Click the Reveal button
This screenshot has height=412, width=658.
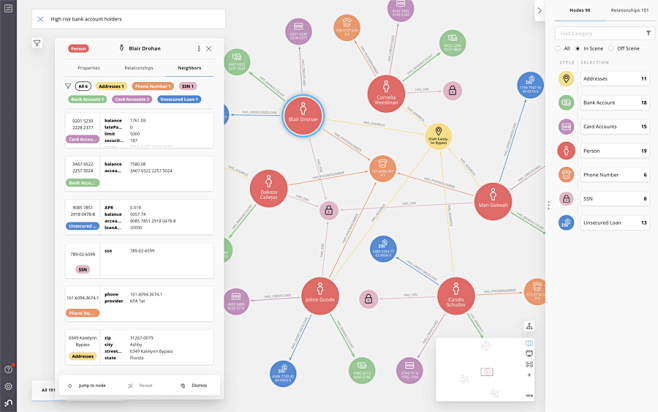tap(141, 386)
